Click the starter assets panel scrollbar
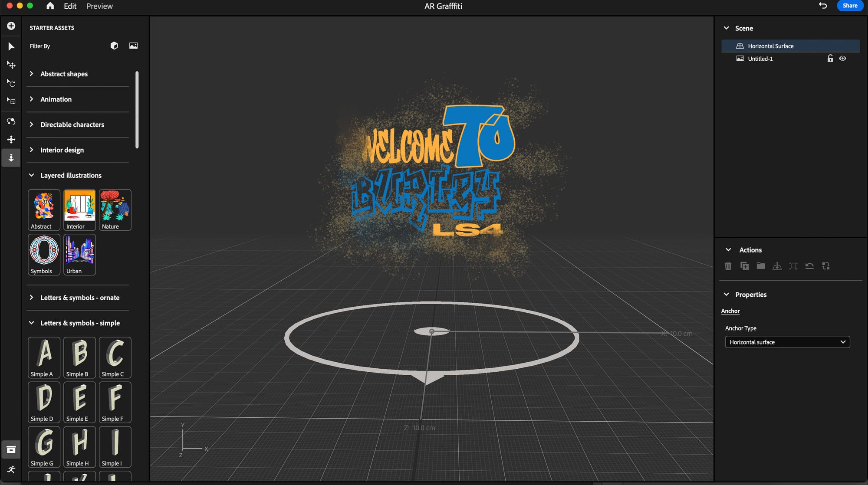 (x=137, y=110)
